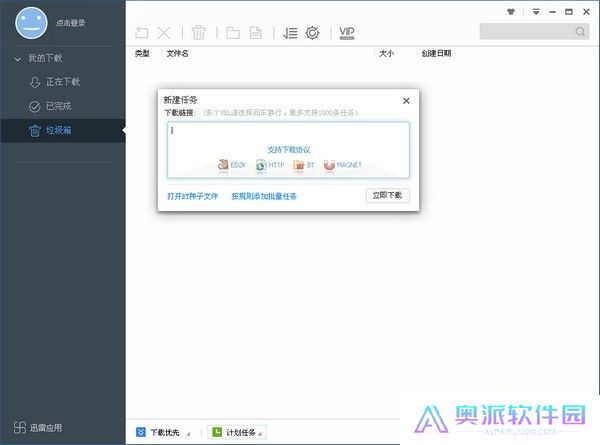Sort by the 文件名 column header
Image resolution: width=600 pixels, height=445 pixels.
(x=177, y=54)
